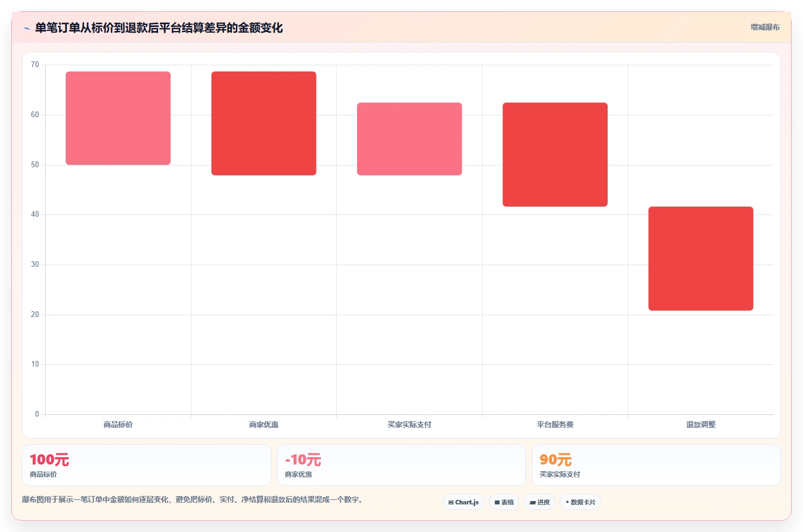The image size is (803, 532).
Task: Click the 90元 买家实际支付 data card
Action: [x=656, y=465]
